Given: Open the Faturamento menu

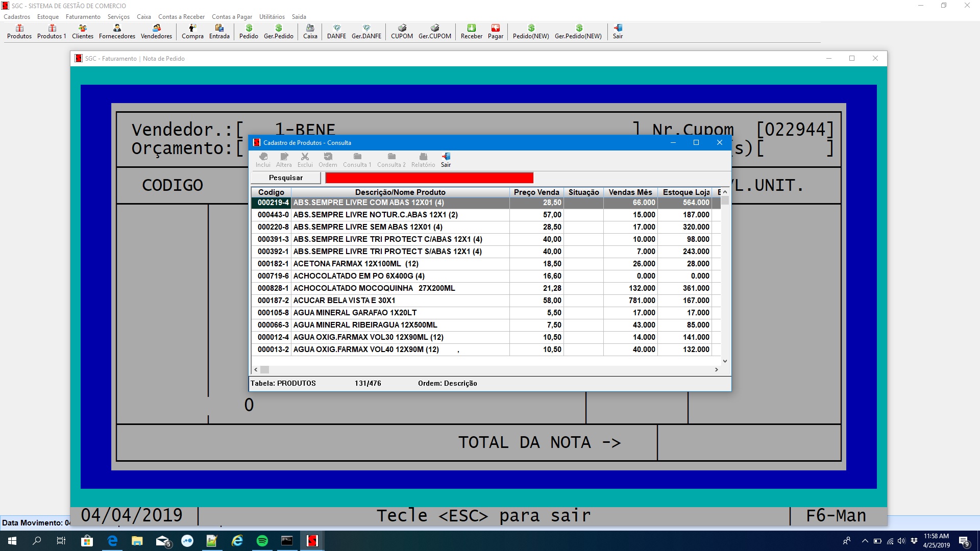Looking at the screenshot, I should [83, 17].
